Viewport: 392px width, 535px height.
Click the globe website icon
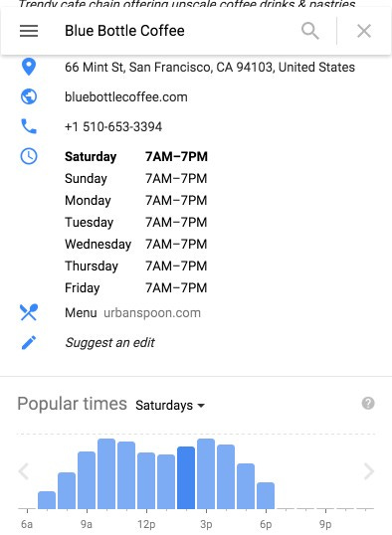tap(29, 96)
